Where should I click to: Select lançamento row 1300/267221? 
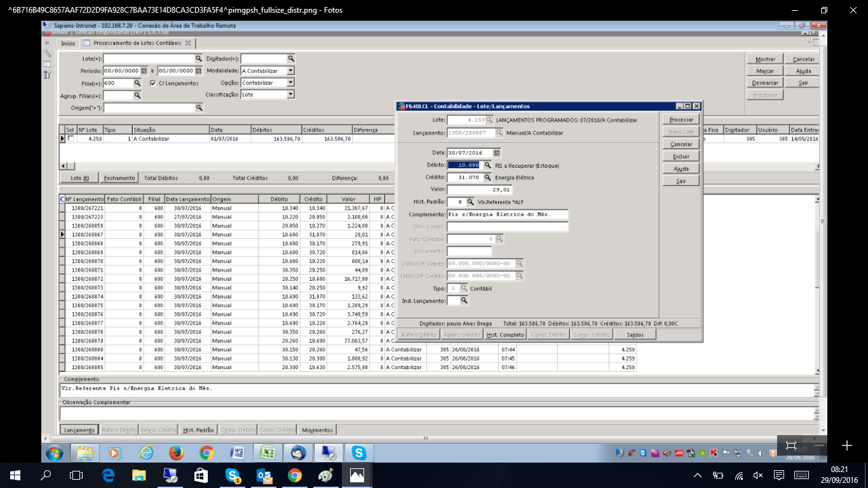[x=347, y=208]
